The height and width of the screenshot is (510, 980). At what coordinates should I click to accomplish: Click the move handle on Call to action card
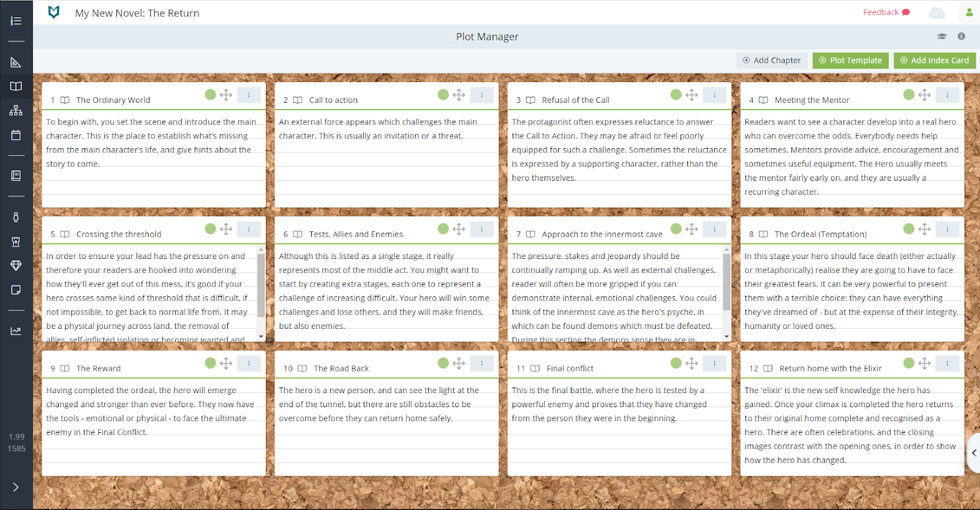click(459, 95)
